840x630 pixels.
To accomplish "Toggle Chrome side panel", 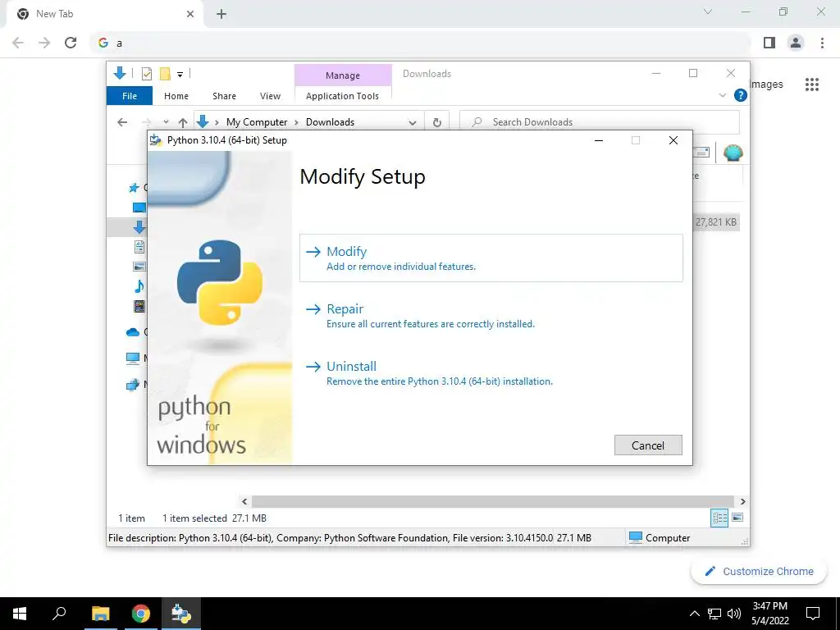I will pyautogui.click(x=769, y=43).
